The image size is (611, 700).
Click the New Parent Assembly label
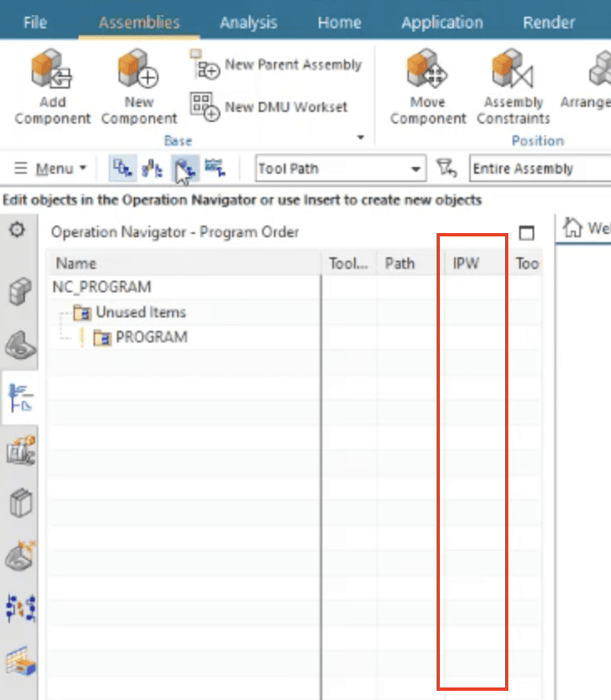tap(293, 64)
